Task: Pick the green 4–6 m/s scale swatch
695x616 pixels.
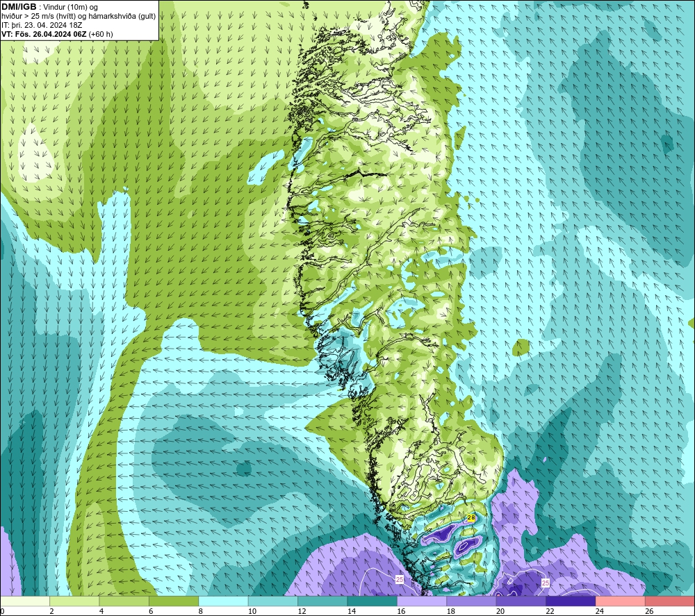Action: 124,601
